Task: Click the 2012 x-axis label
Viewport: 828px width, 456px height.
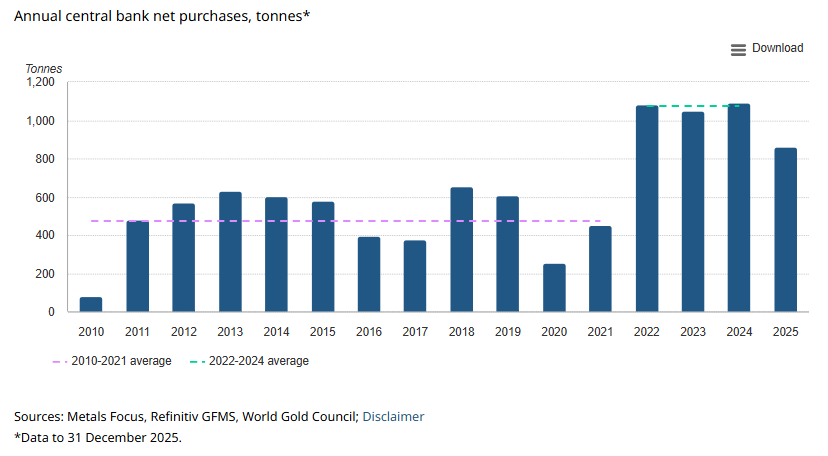Action: pyautogui.click(x=184, y=332)
